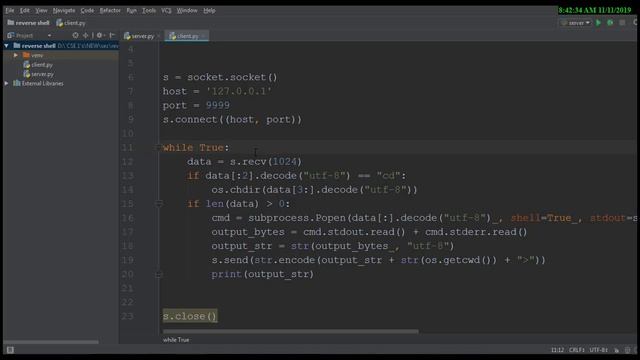Image resolution: width=640 pixels, height=360 pixels.
Task: Change the CRLF line separator in status bar
Action: point(576,350)
